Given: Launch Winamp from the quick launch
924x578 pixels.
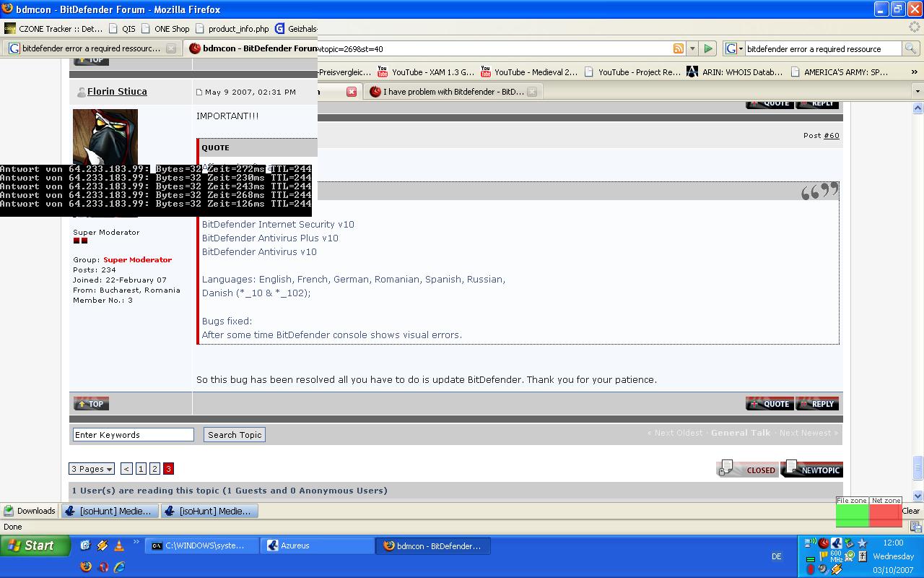Looking at the screenshot, I should pyautogui.click(x=103, y=545).
